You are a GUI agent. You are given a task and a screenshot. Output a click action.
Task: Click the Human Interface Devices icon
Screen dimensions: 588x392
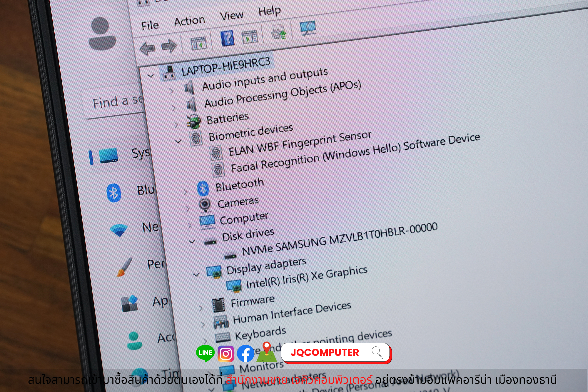click(221, 322)
